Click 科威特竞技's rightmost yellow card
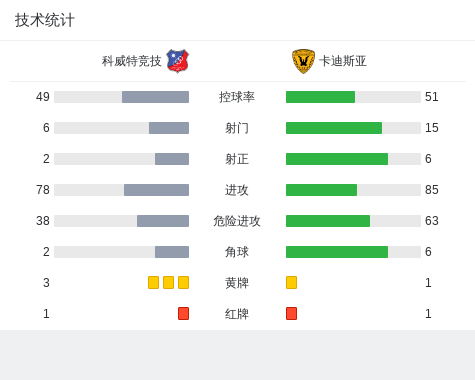The image size is (475, 380). 183,282
